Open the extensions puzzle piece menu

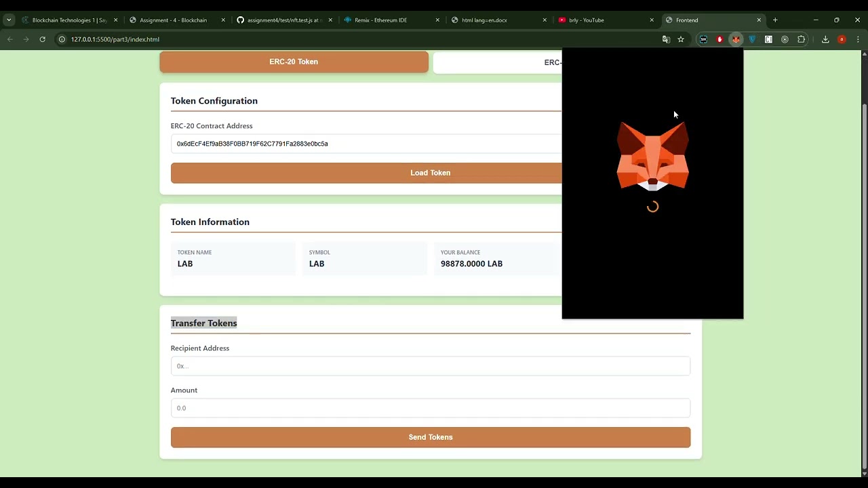(x=801, y=39)
